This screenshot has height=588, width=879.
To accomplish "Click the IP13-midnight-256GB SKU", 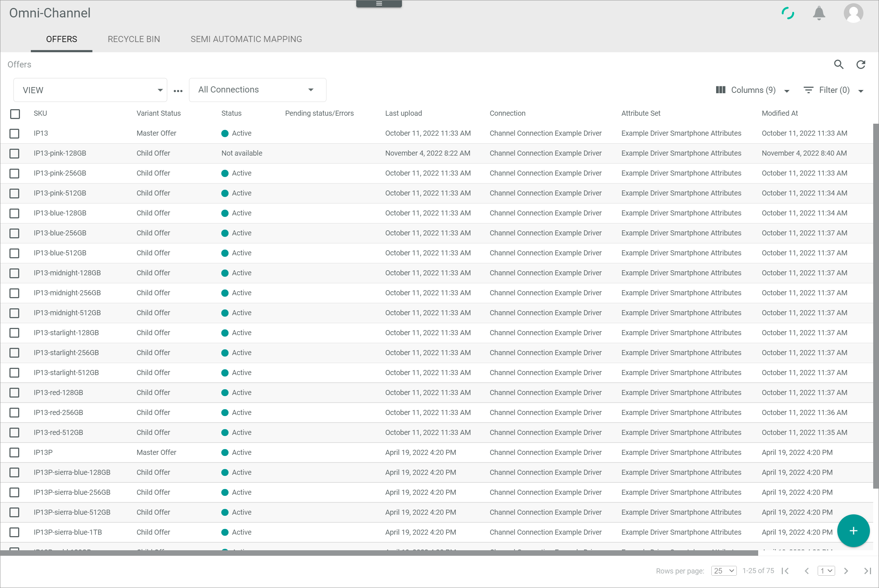I will pos(67,293).
